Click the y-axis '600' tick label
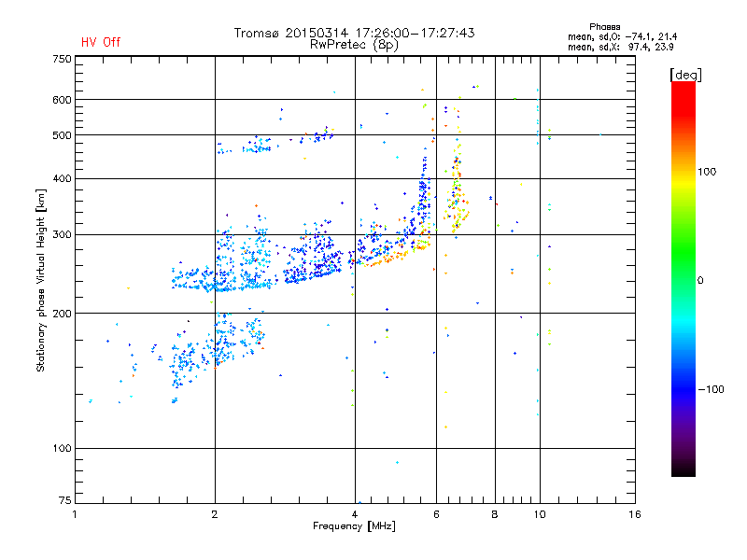747x560 pixels. coord(62,100)
